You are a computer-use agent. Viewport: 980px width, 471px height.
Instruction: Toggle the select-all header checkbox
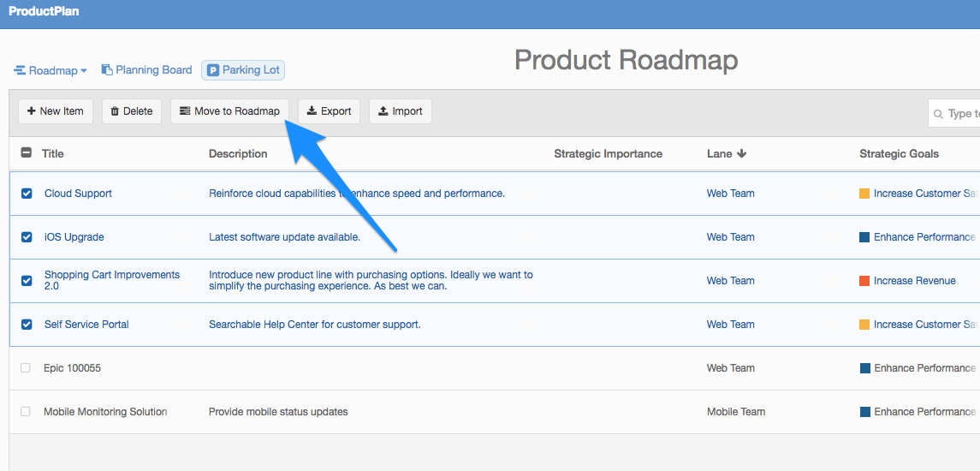27,152
